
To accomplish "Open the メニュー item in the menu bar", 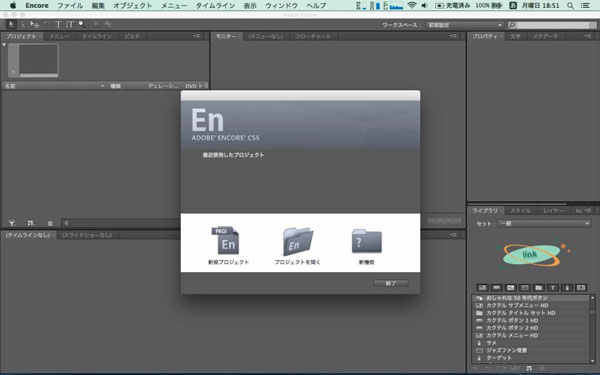I will pyautogui.click(x=174, y=6).
